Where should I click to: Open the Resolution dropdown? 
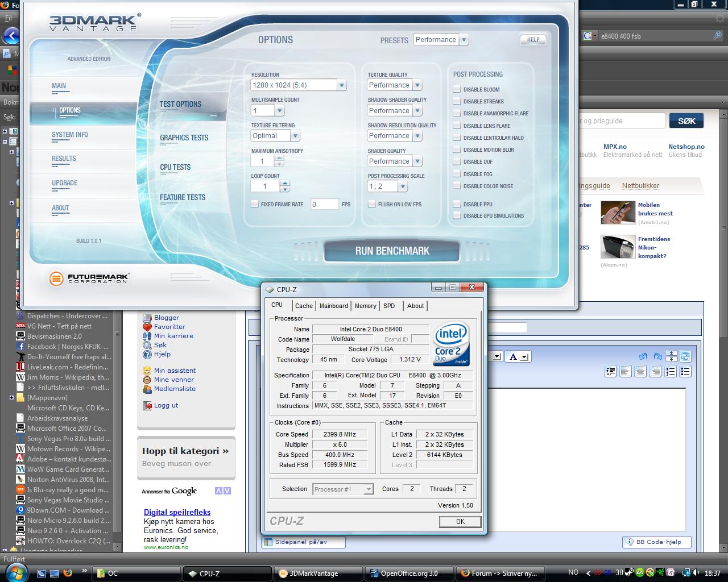click(x=299, y=85)
